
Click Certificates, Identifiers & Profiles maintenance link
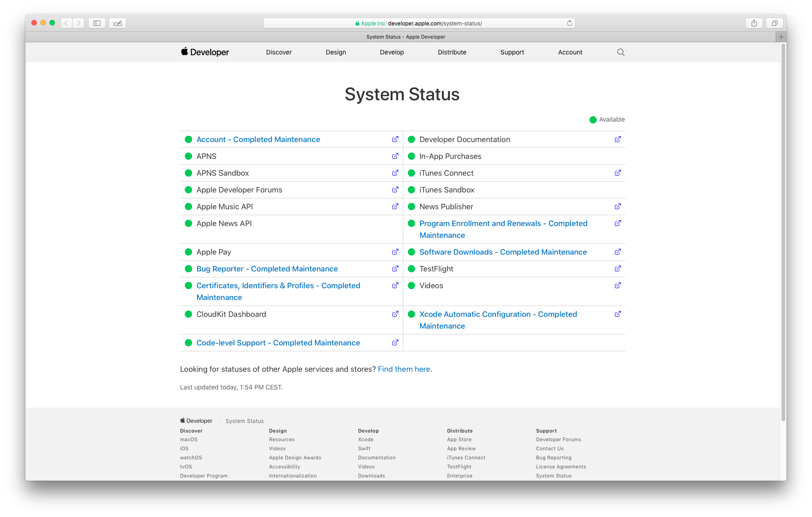(278, 291)
